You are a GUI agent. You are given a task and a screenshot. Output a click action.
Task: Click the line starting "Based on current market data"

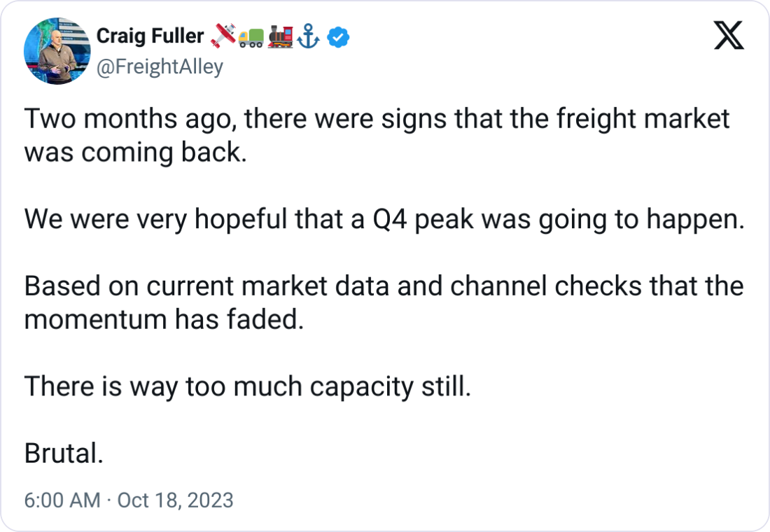click(384, 287)
